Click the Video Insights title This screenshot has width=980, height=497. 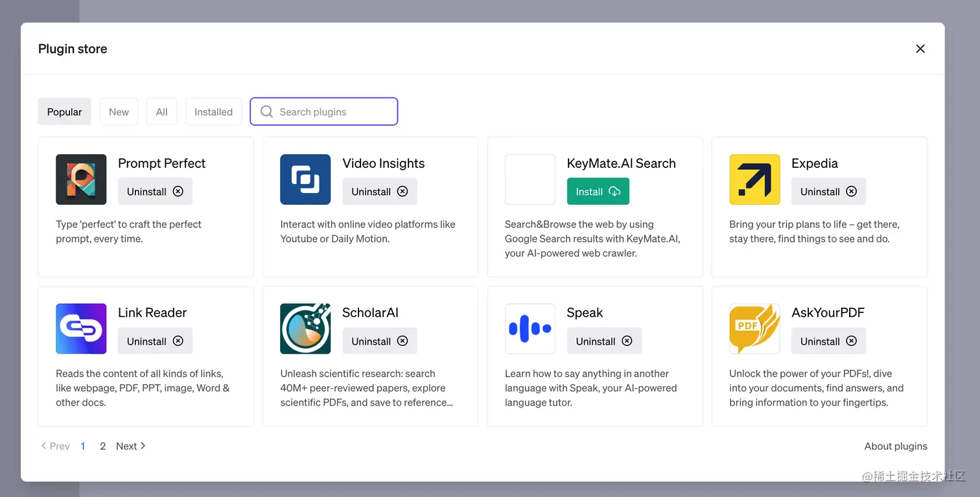(x=384, y=163)
